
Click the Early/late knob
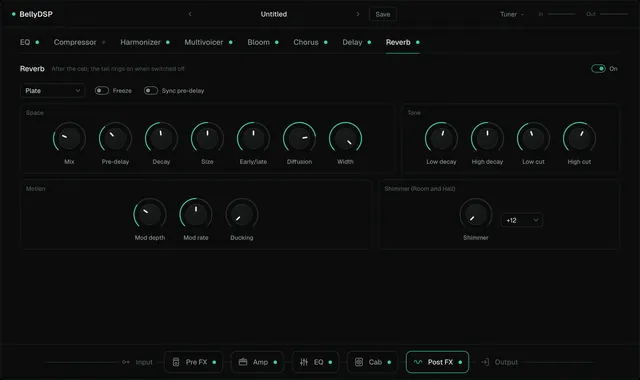253,138
